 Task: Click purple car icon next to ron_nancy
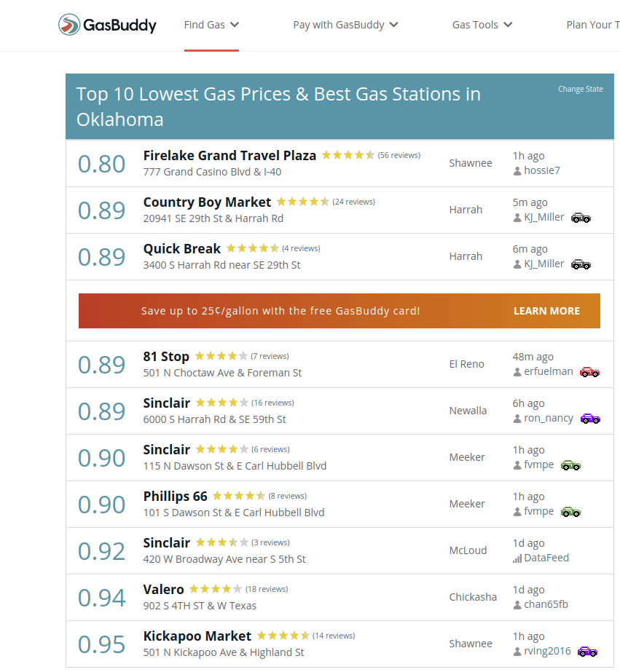point(590,418)
